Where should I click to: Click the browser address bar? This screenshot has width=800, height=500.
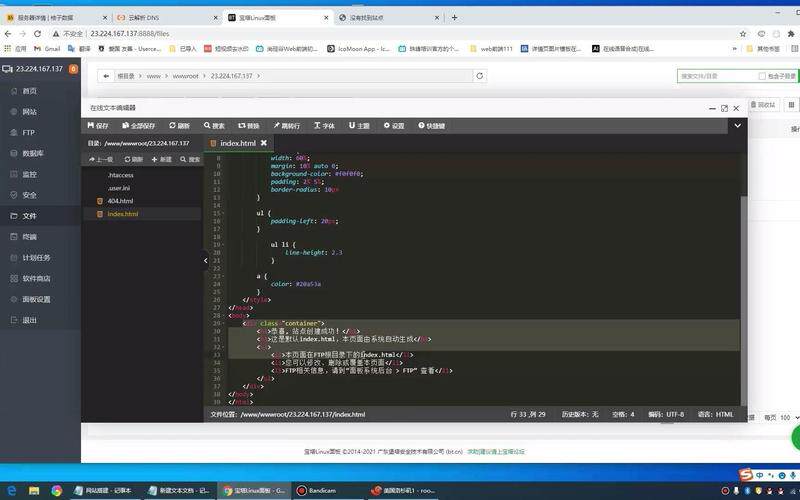[x=393, y=34]
